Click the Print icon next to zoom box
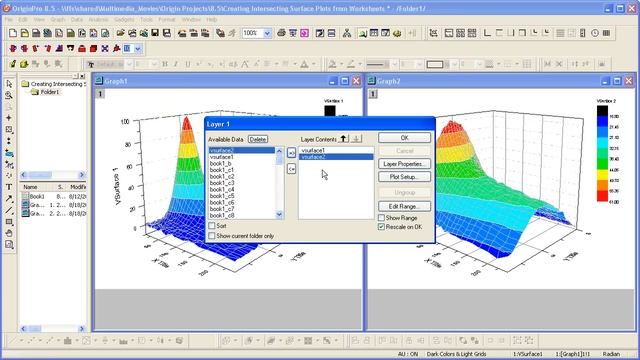Screen dimensions: 640x360 [x=281, y=33]
